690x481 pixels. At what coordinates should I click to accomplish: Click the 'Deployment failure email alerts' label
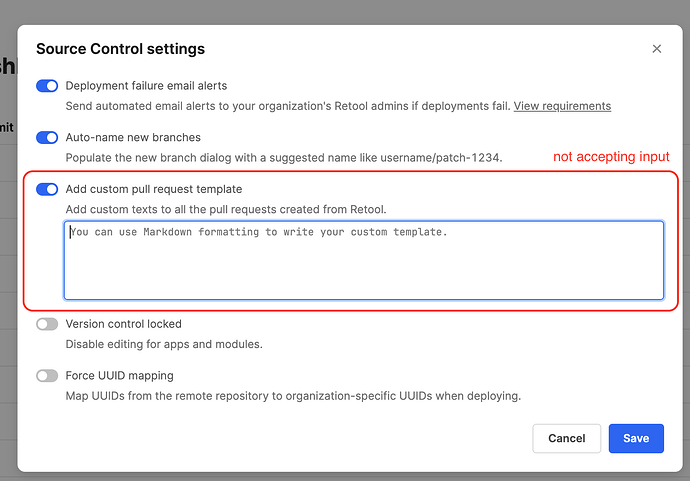(x=146, y=86)
